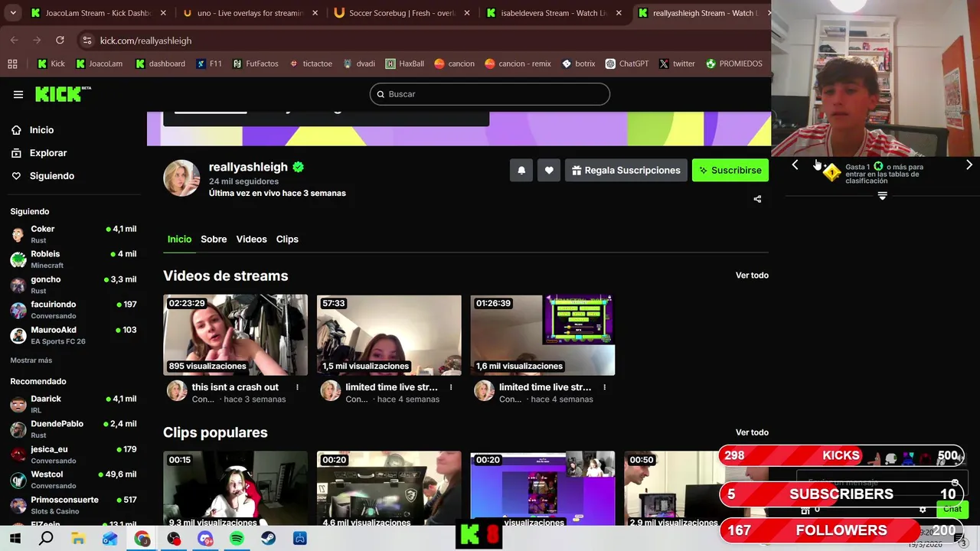Open the HaxBall bookmark
The image size is (980, 551).
point(405,64)
